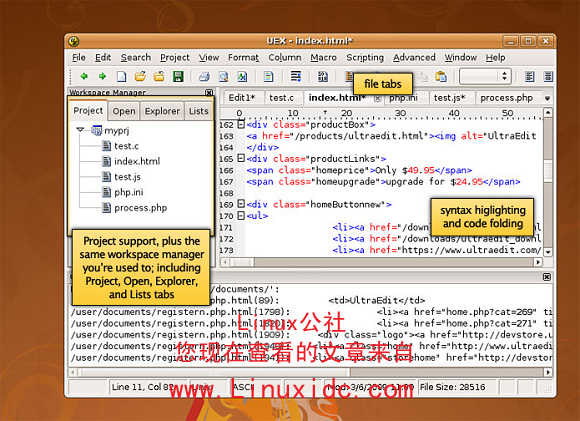
Task: Open the file tabs overflow dropdown arrow
Action: tap(547, 98)
